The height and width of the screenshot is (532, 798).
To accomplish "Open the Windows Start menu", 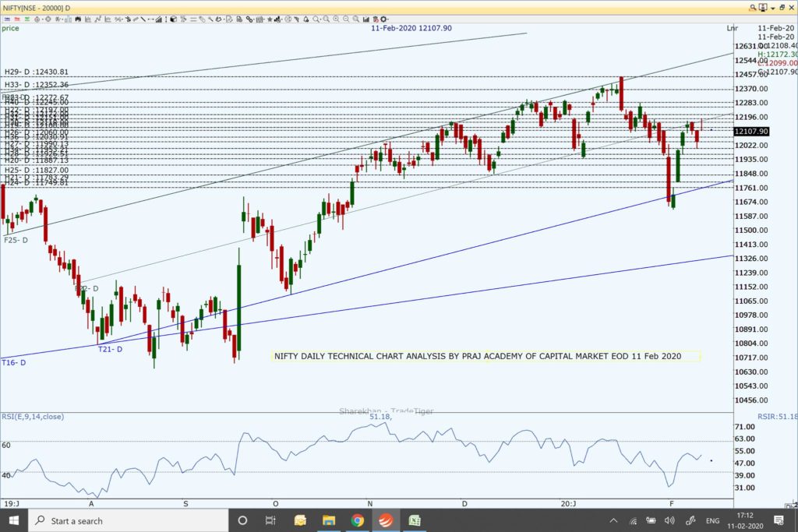I will click(14, 520).
